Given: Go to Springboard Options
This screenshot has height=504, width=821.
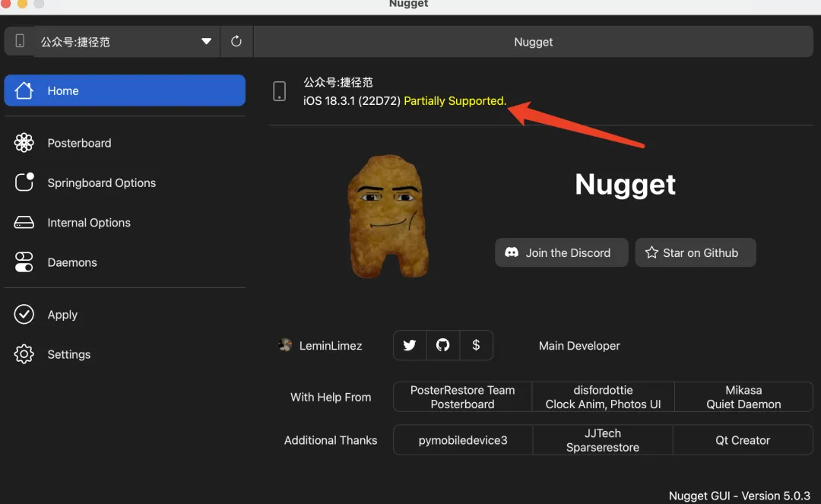Looking at the screenshot, I should click(x=125, y=182).
